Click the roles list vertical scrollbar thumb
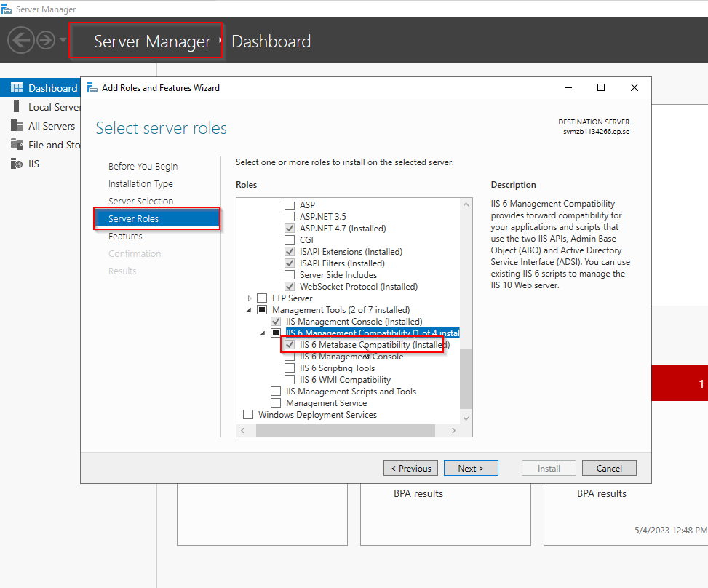Image resolution: width=708 pixels, height=588 pixels. coord(466,378)
